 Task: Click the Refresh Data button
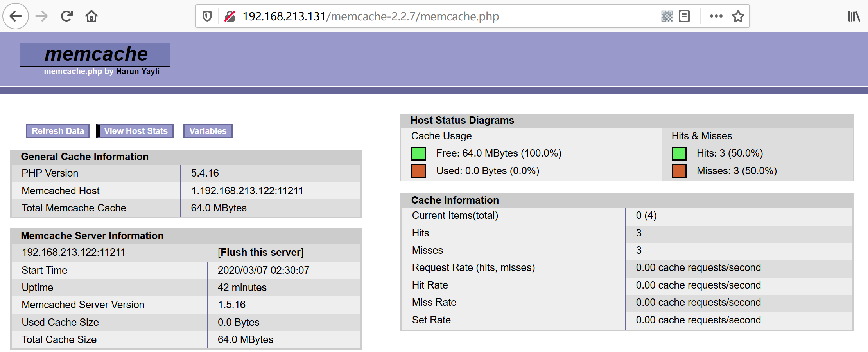tap(58, 131)
